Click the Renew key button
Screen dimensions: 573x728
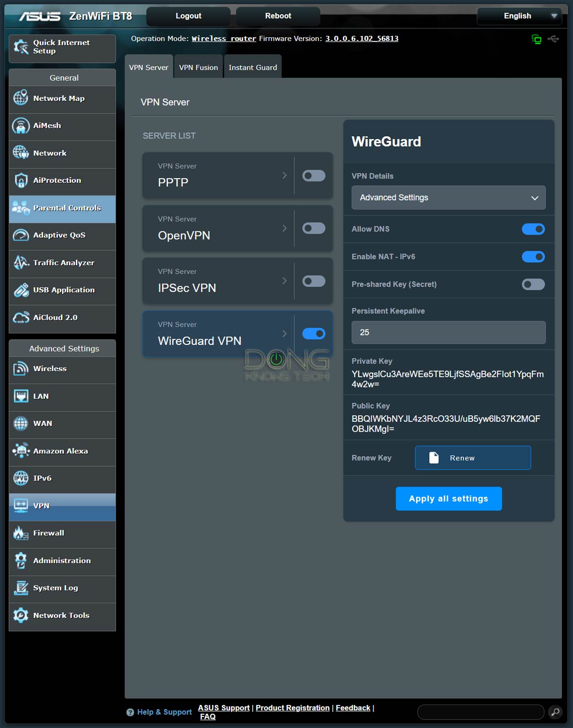(x=473, y=458)
